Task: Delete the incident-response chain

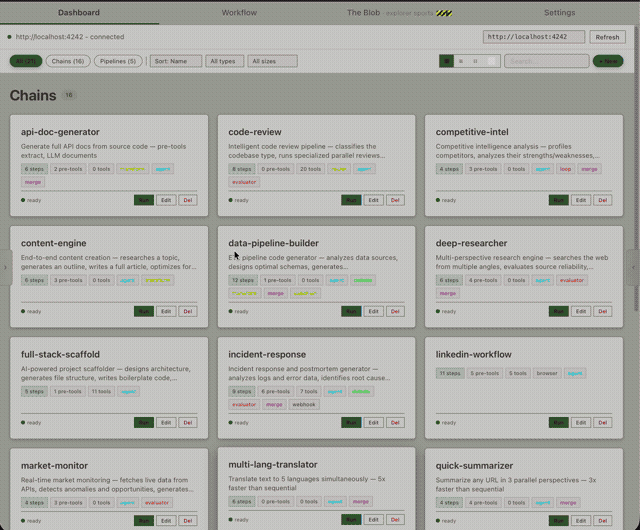Action: (395, 423)
